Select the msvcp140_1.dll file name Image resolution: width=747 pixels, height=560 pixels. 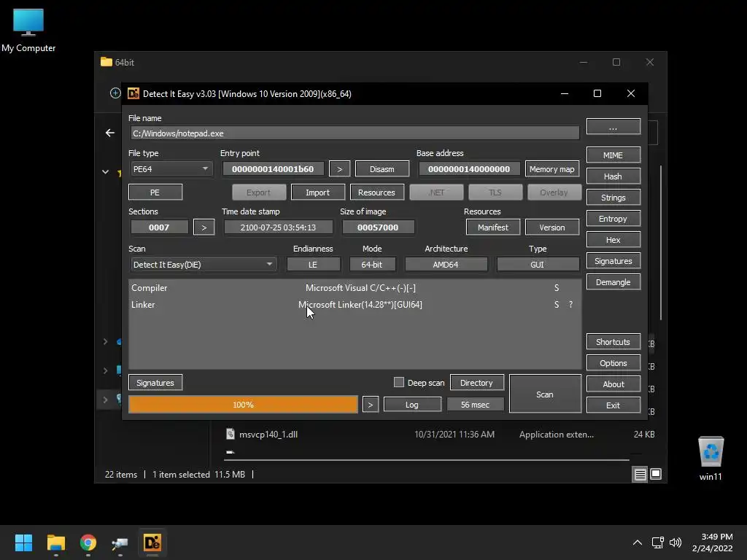268,435
